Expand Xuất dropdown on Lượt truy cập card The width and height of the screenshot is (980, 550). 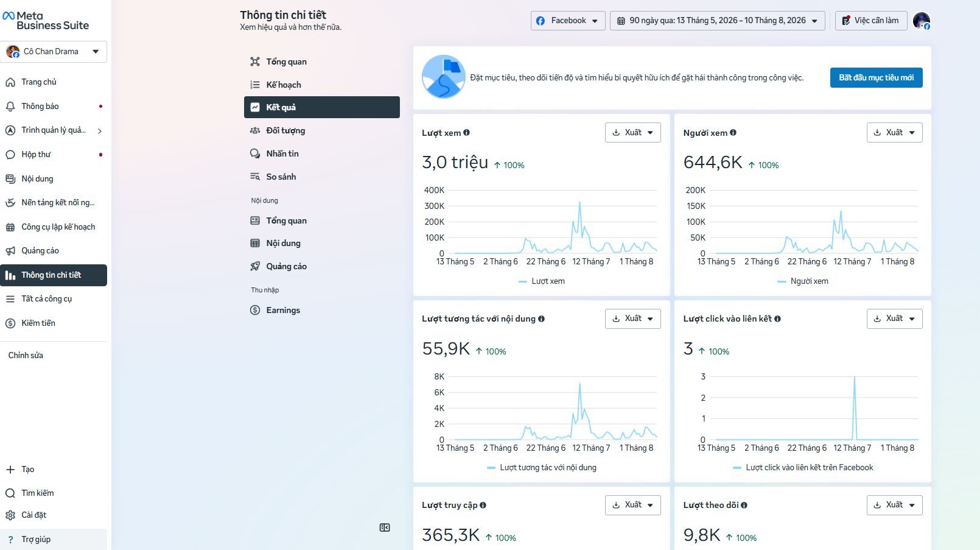point(633,505)
